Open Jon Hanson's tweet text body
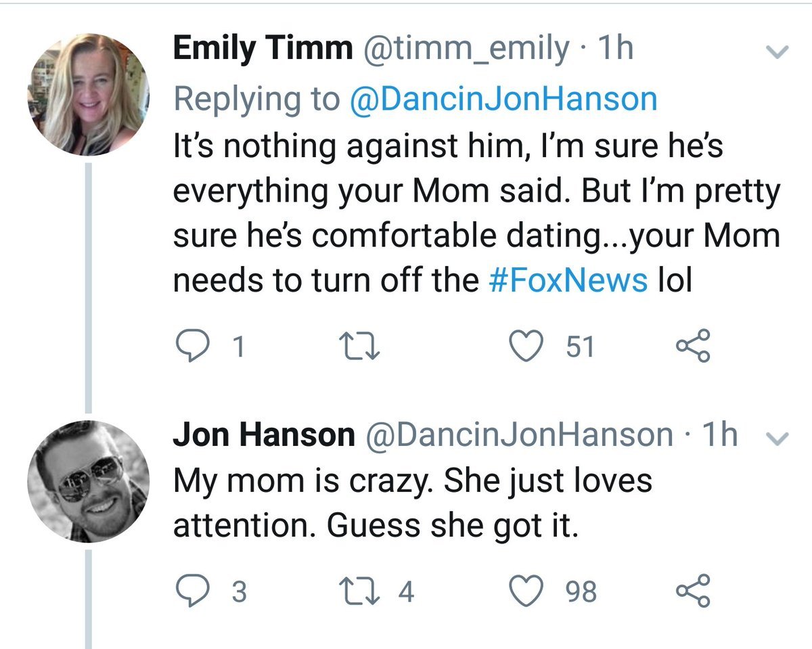 point(413,503)
